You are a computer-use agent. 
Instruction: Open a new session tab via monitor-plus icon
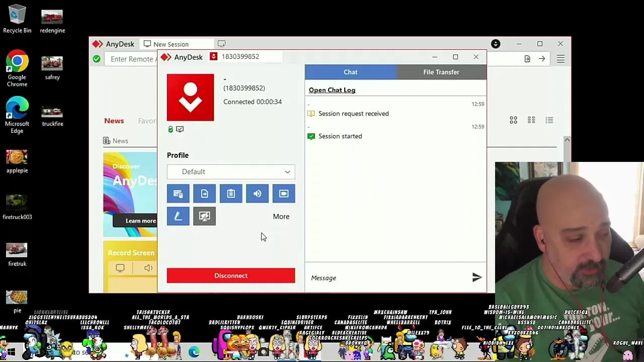click(221, 44)
